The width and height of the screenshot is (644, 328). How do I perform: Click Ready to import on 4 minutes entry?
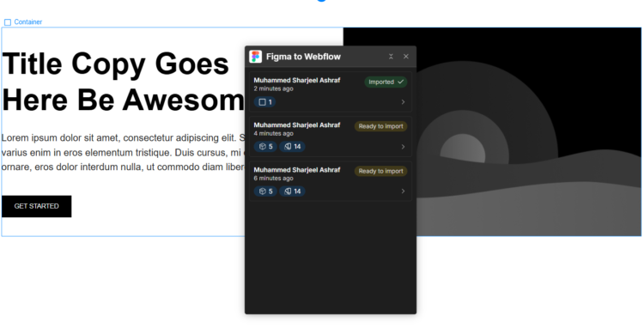[380, 126]
